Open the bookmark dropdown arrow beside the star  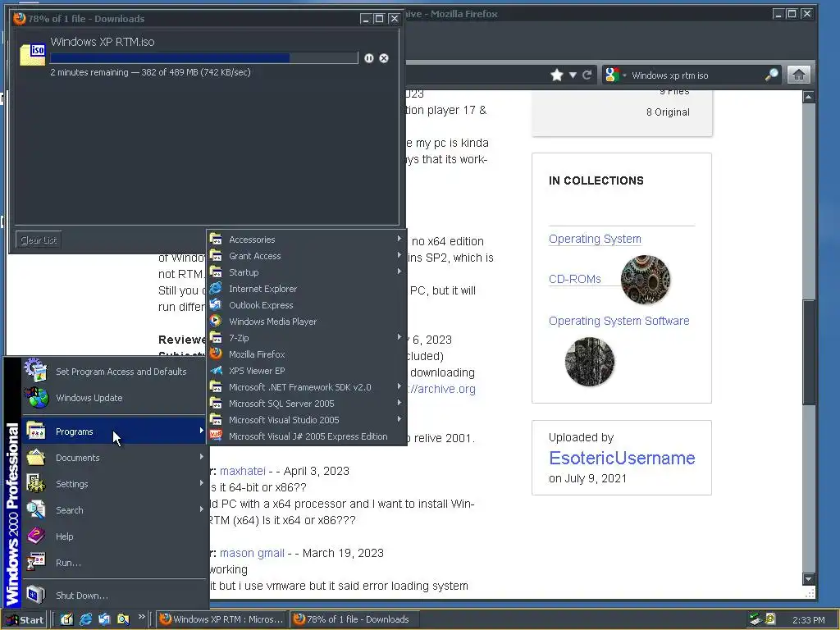tap(573, 75)
